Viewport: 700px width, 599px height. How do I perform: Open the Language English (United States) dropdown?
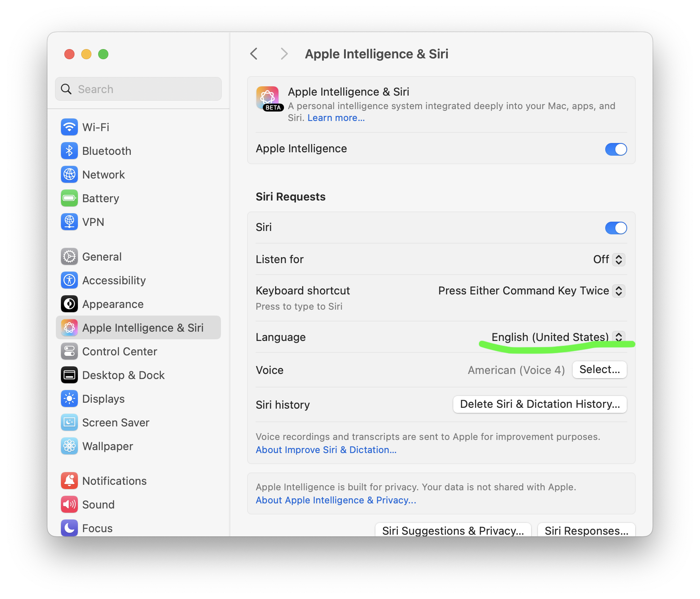558,337
